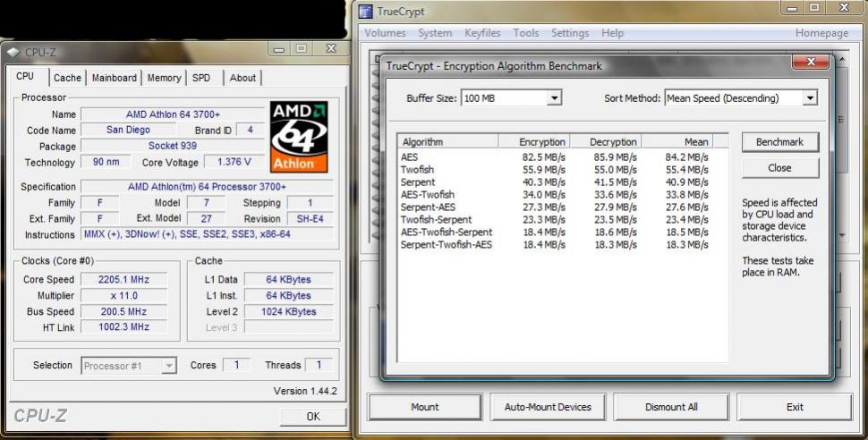Click the Bus Speed value 200.5 MHz
The image size is (868, 440).
point(123,311)
